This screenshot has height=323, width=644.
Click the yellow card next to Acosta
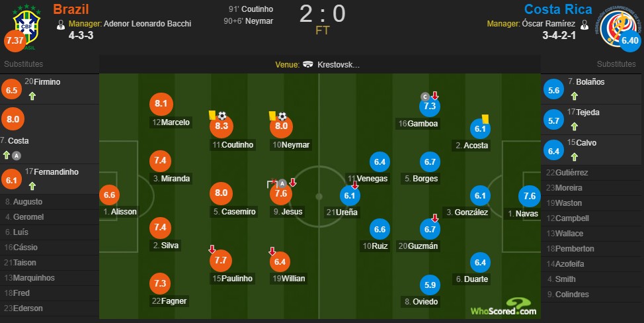click(485, 118)
